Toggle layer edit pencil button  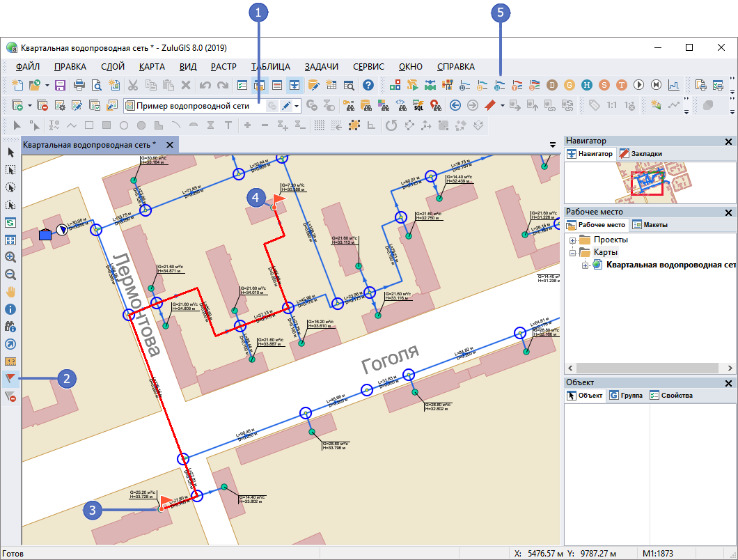(x=285, y=106)
